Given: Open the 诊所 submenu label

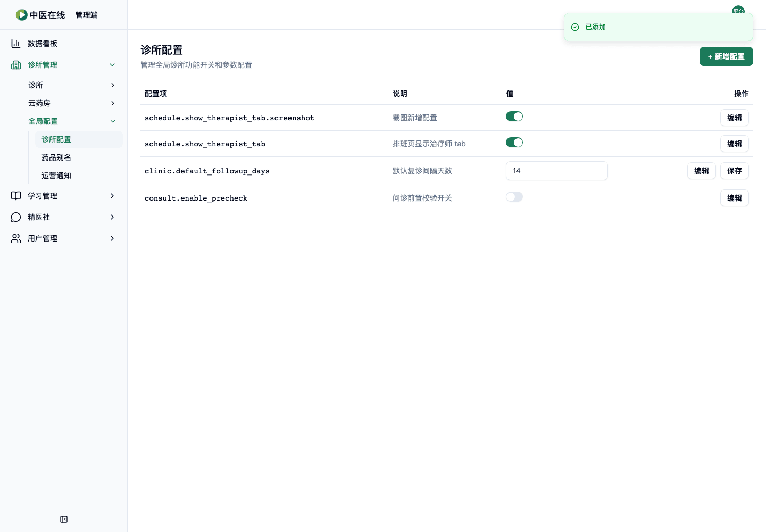Looking at the screenshot, I should pos(36,85).
